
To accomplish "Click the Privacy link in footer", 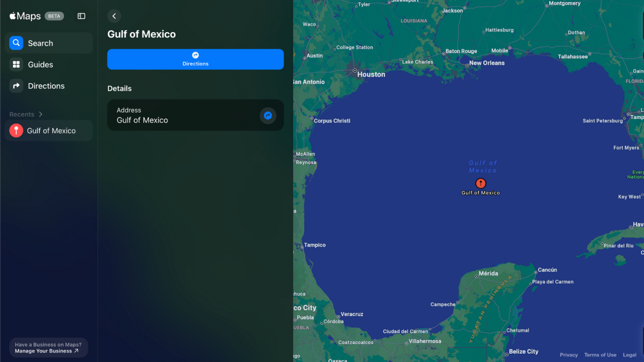I will (568, 355).
